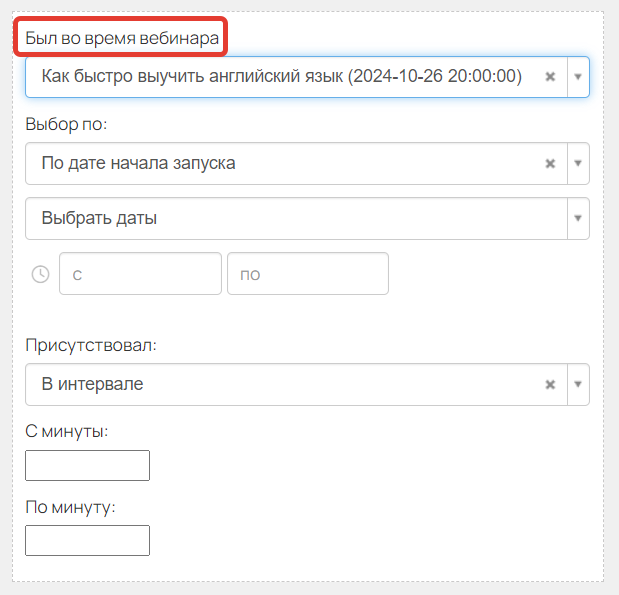619x595 pixels.
Task: Click the 'По минуту:' label text
Action: click(70, 507)
